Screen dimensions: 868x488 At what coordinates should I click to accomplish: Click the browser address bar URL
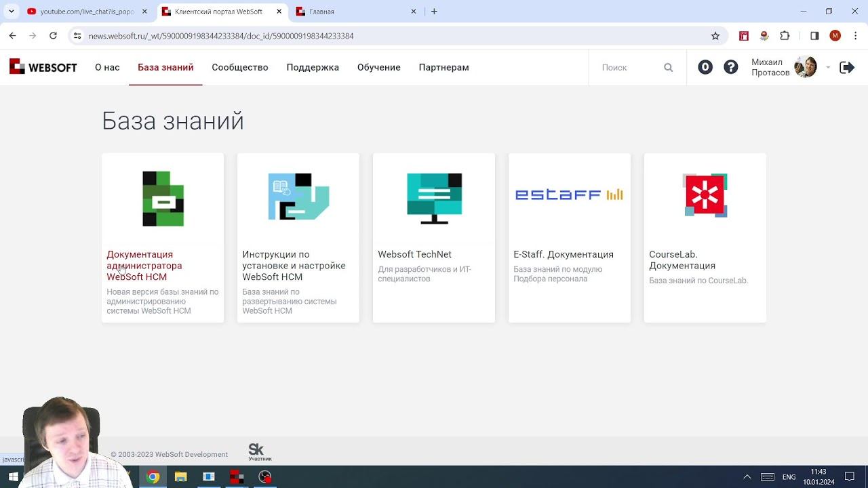(x=221, y=36)
